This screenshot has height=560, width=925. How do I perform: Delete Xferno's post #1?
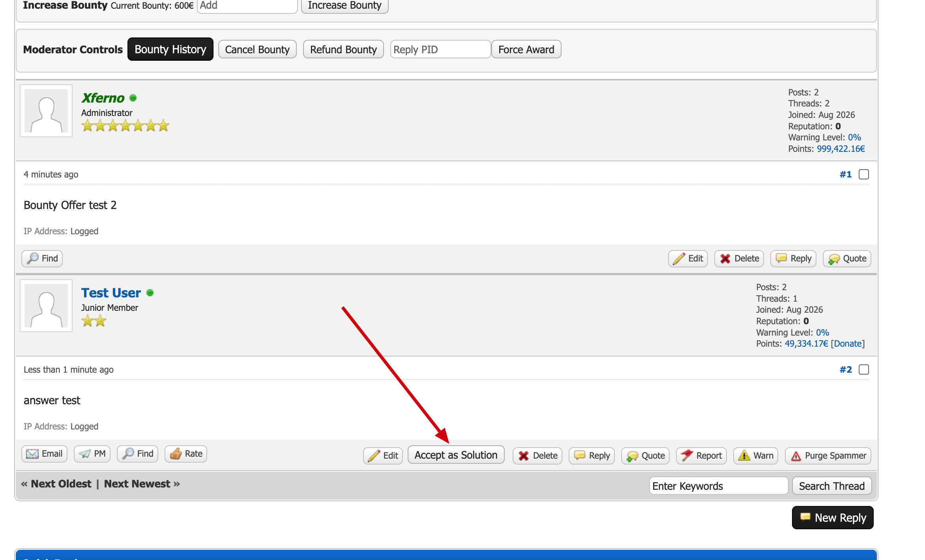tap(739, 259)
